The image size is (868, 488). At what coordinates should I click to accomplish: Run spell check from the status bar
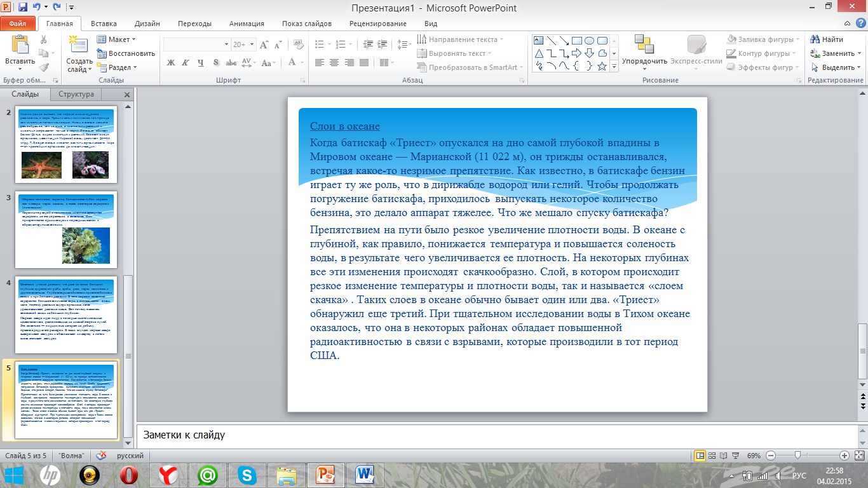coord(101,456)
